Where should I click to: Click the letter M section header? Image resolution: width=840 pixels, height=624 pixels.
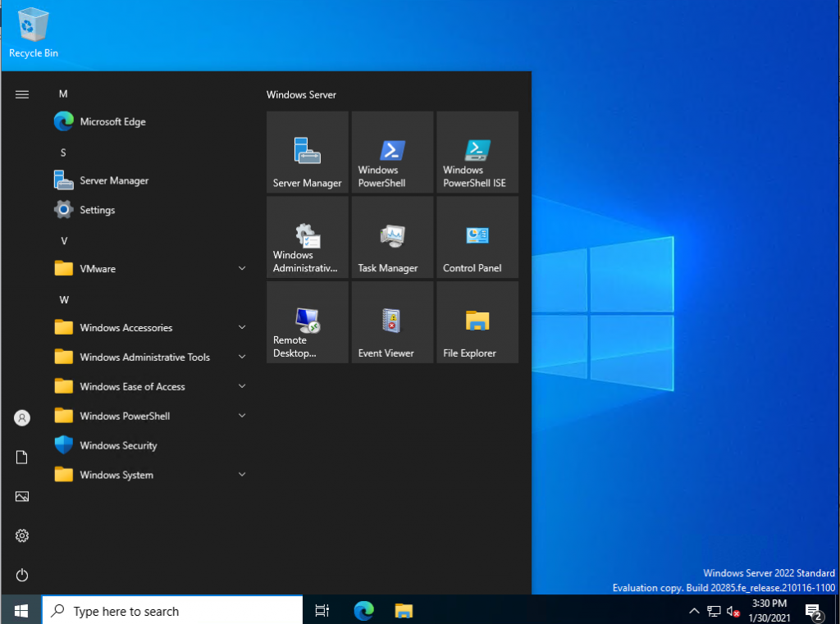click(x=63, y=93)
